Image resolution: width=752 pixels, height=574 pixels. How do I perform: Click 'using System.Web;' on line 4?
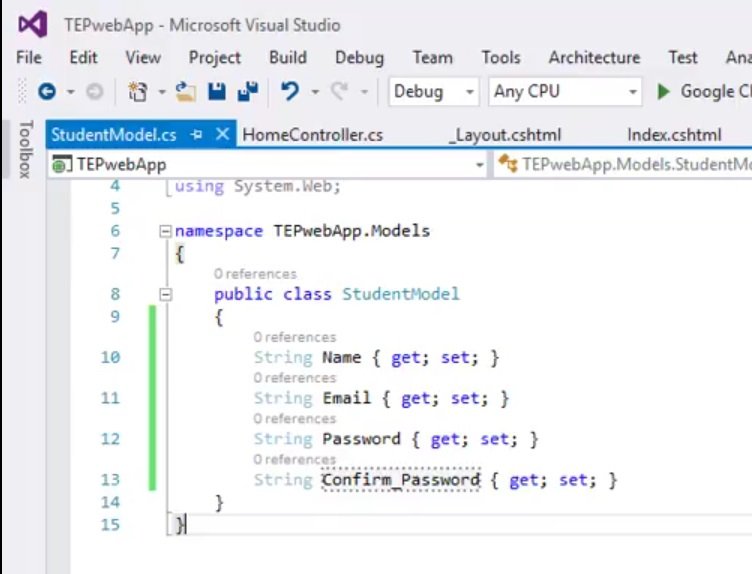click(258, 186)
